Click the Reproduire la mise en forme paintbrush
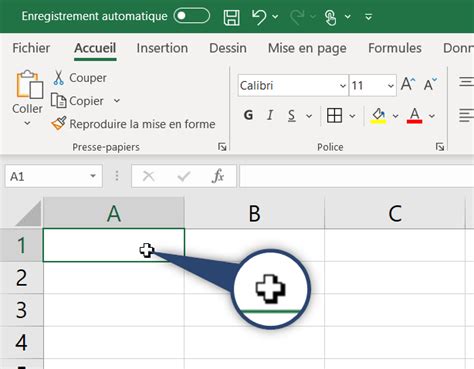The image size is (474, 369). pyautogui.click(x=59, y=124)
